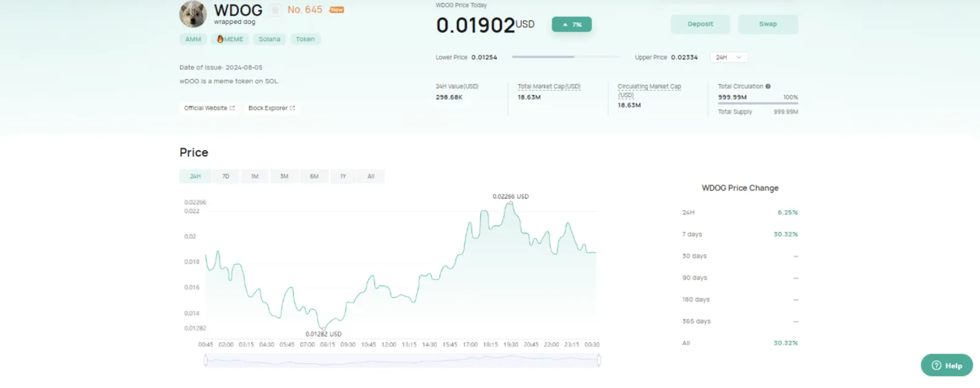Click the external link icon beside Official Website
Image resolution: width=980 pixels, height=388 pixels.
point(232,108)
